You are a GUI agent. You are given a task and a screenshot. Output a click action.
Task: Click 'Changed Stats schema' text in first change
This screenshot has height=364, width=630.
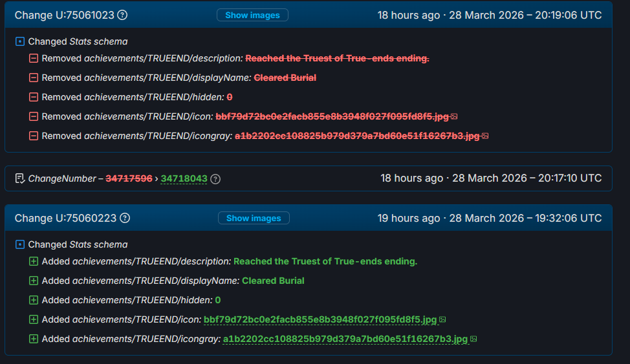[78, 41]
